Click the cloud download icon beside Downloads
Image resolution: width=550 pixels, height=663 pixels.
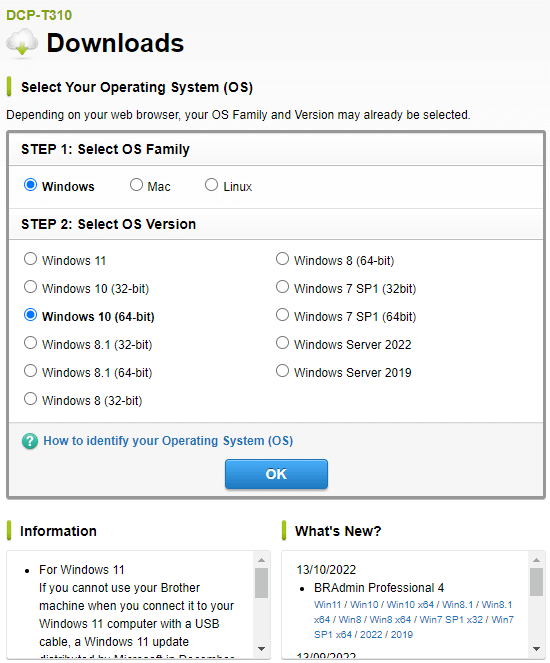(22, 42)
